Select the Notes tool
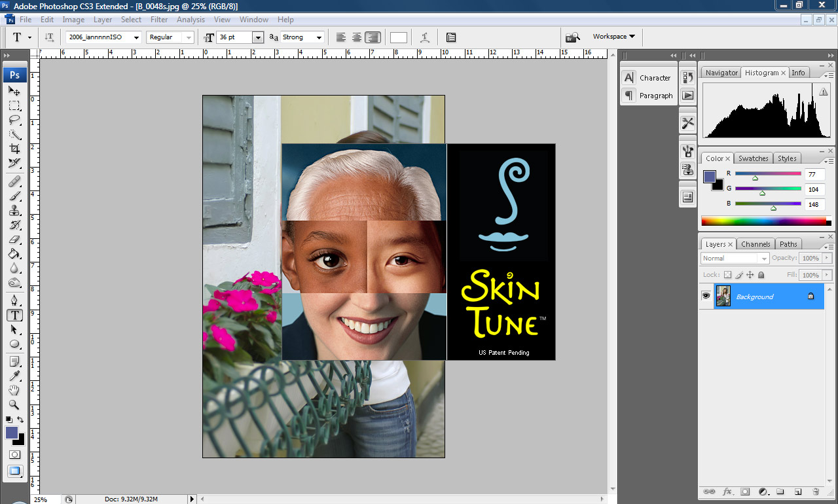The height and width of the screenshot is (504, 838). pyautogui.click(x=14, y=362)
